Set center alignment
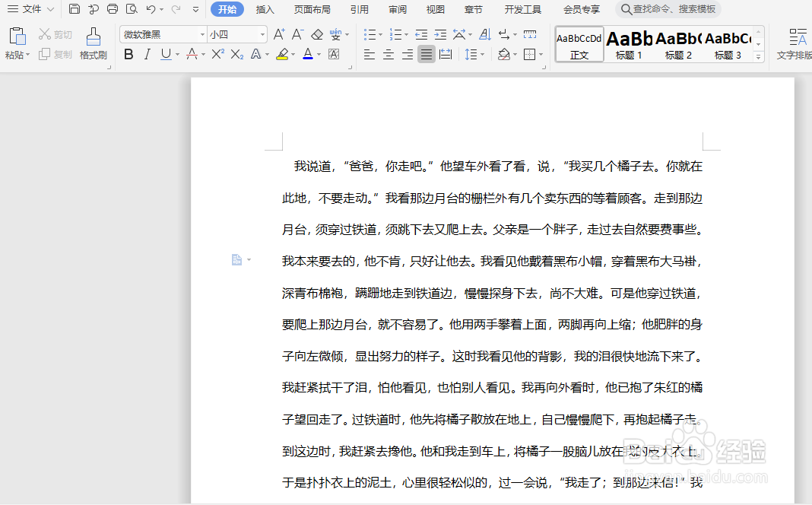The image size is (812, 505). pyautogui.click(x=389, y=54)
